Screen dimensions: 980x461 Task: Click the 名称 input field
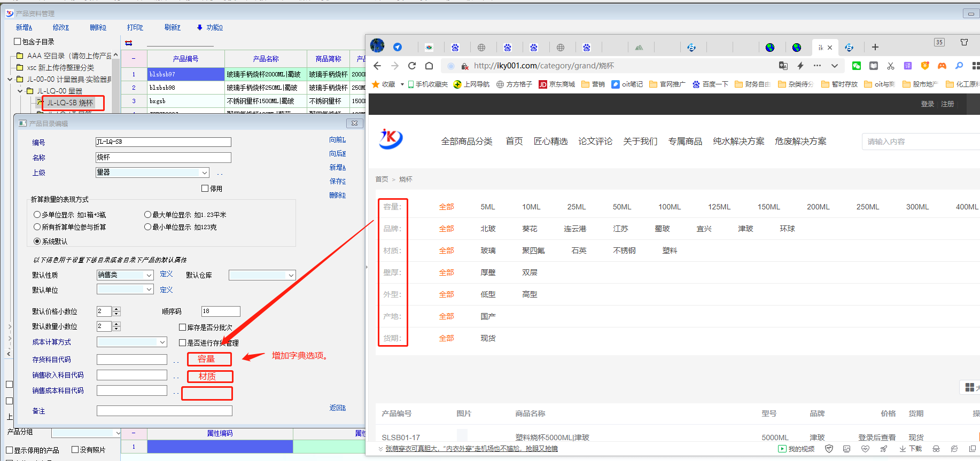point(163,158)
